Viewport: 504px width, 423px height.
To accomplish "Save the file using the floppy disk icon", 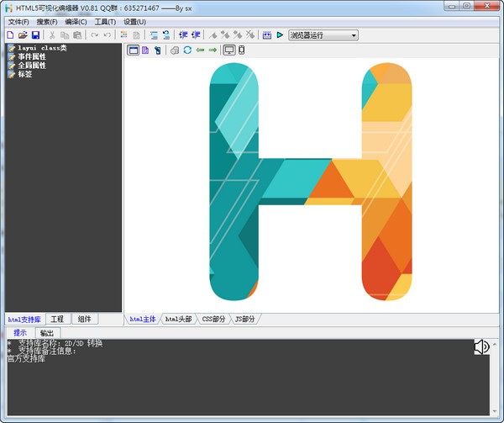I will click(35, 35).
